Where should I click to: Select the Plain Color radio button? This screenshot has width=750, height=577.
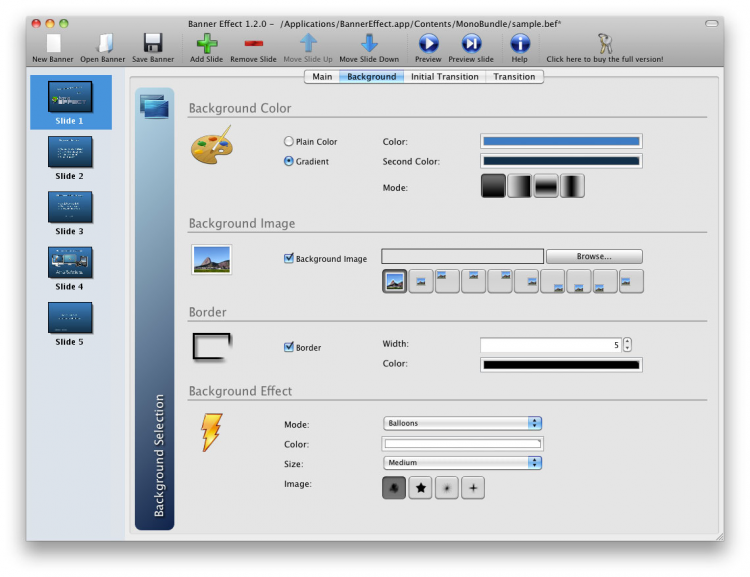click(x=288, y=141)
